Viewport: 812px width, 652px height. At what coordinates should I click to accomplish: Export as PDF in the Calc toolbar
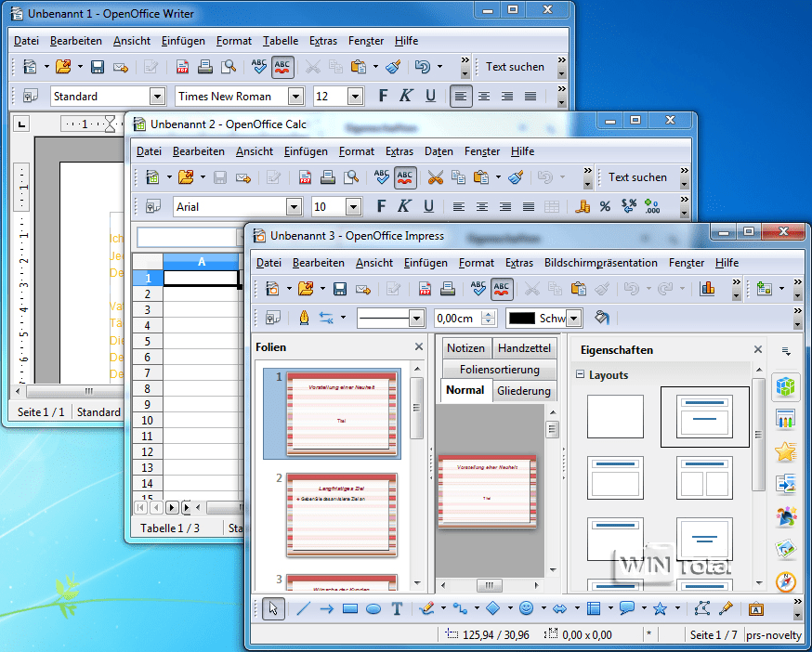[305, 177]
